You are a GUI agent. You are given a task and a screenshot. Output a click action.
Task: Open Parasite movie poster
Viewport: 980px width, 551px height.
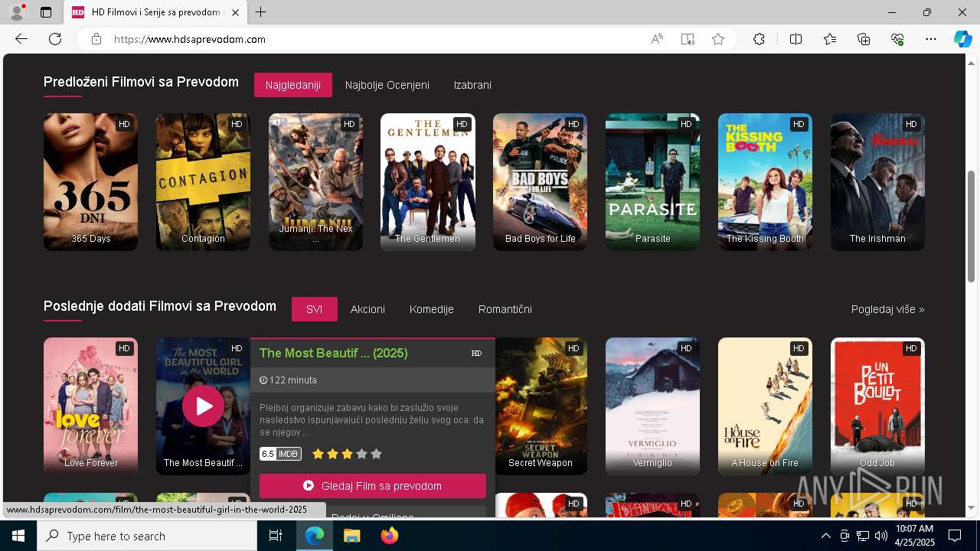653,181
